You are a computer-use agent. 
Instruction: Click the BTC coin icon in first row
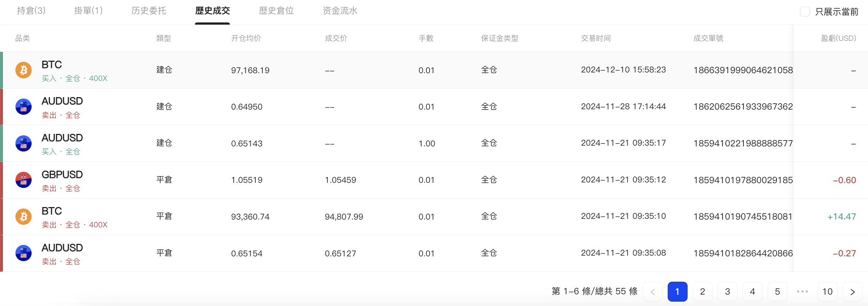click(x=24, y=70)
